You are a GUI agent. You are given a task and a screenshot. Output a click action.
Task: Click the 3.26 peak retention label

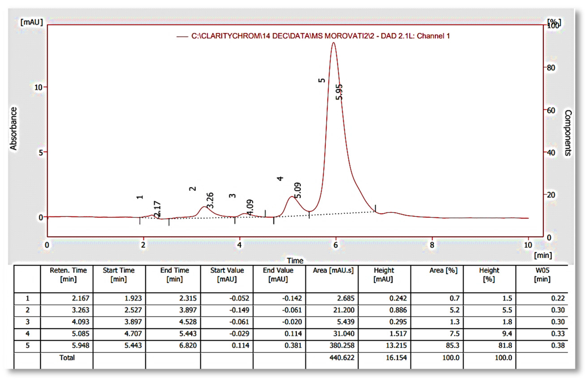[210, 201]
